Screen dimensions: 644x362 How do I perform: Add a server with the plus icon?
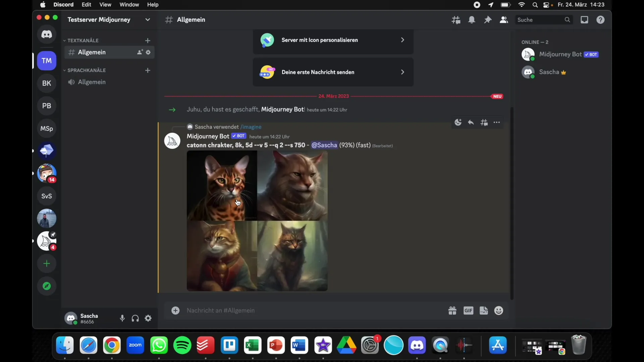(x=47, y=263)
